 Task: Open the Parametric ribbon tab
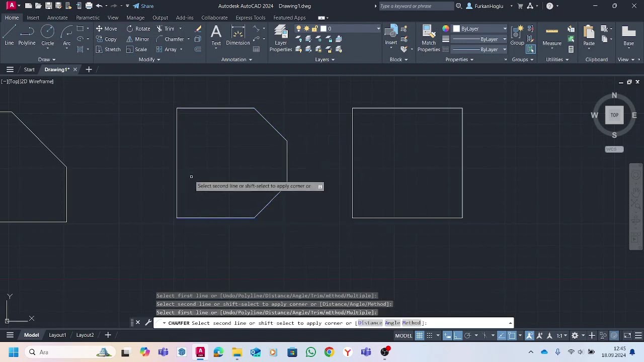click(88, 18)
